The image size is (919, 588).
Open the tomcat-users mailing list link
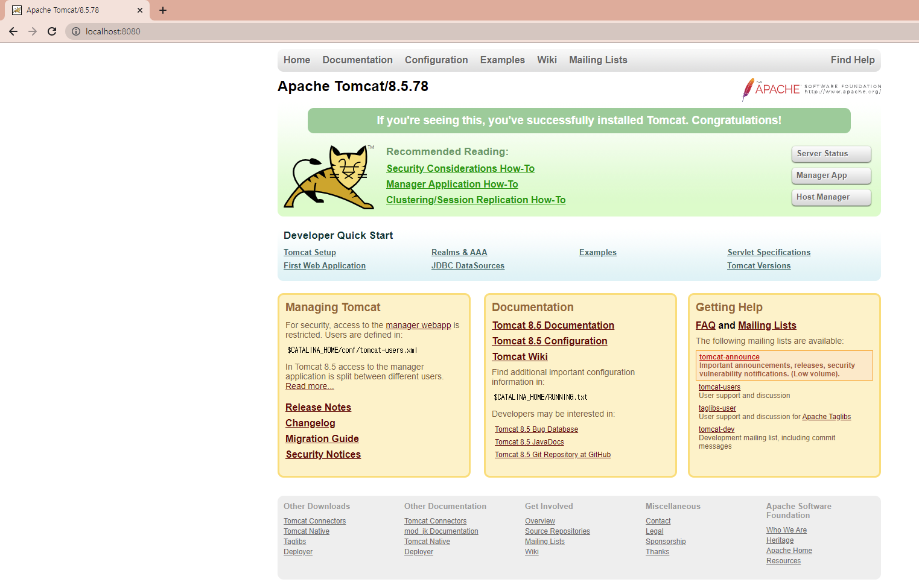pyautogui.click(x=719, y=387)
